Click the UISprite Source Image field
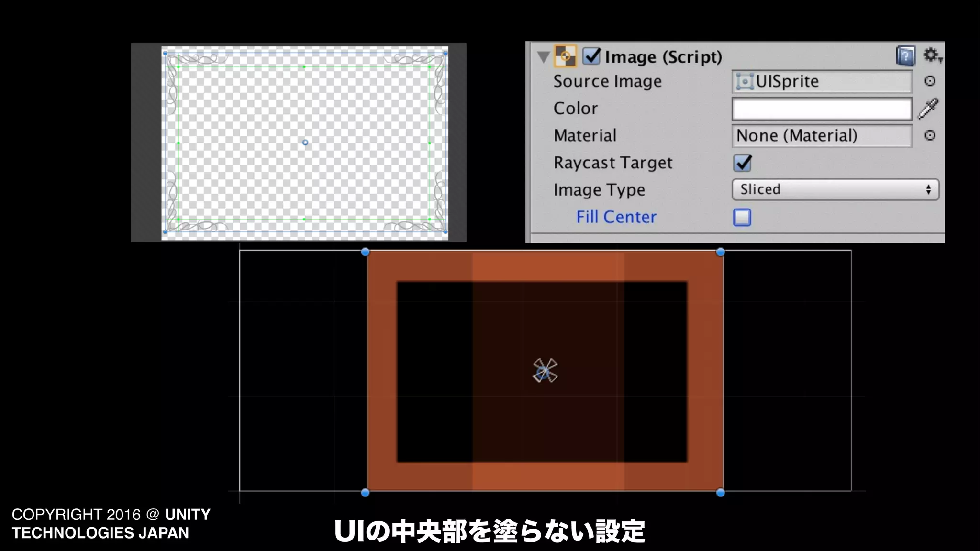 (822, 81)
